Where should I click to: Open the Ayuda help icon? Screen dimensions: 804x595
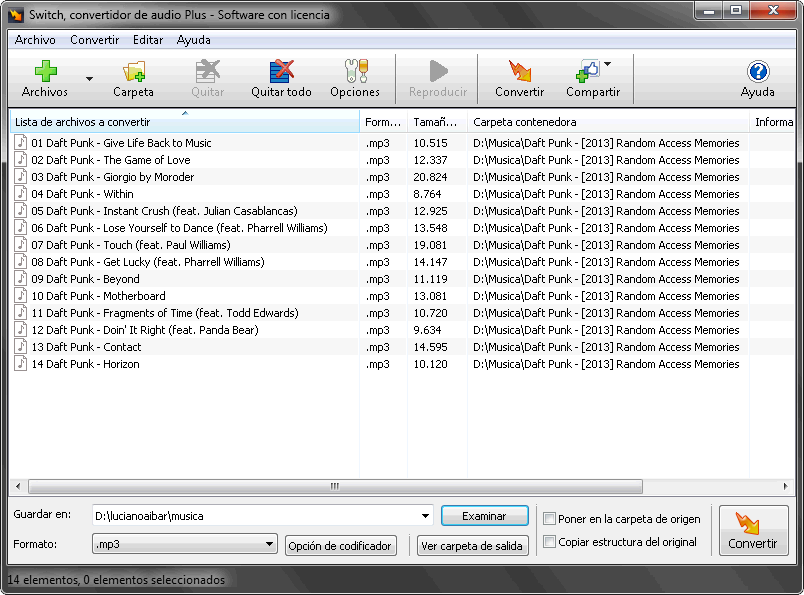click(758, 72)
